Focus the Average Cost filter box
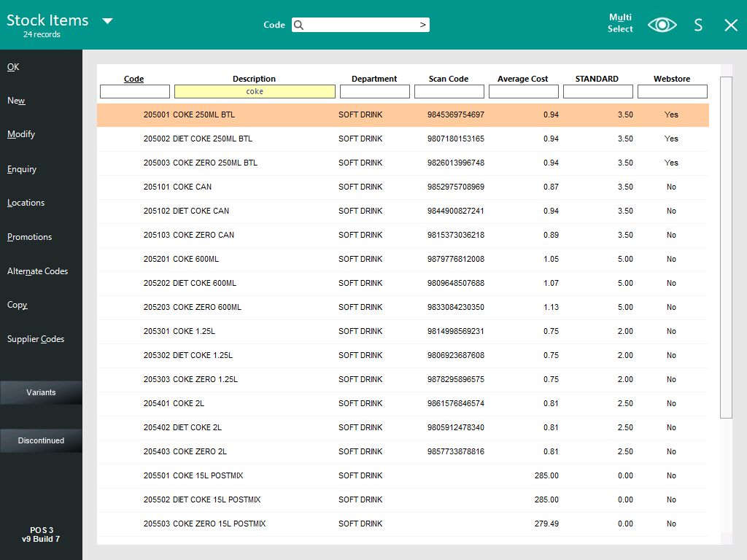The image size is (747, 560). [x=524, y=91]
